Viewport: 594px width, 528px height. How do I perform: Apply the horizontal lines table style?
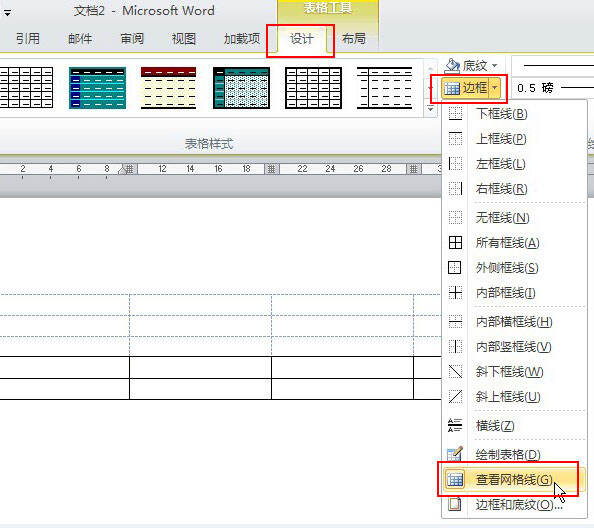click(x=385, y=88)
